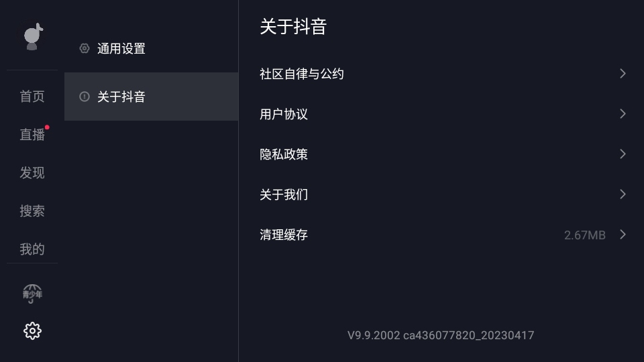Click the hexagon icon beside 通用设置
644x362 pixels.
[85, 48]
